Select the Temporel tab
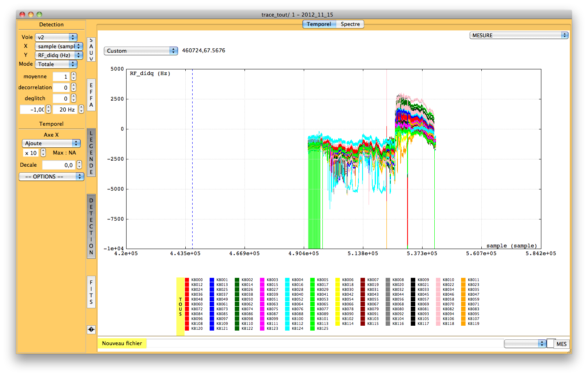588x376 pixels. [319, 24]
